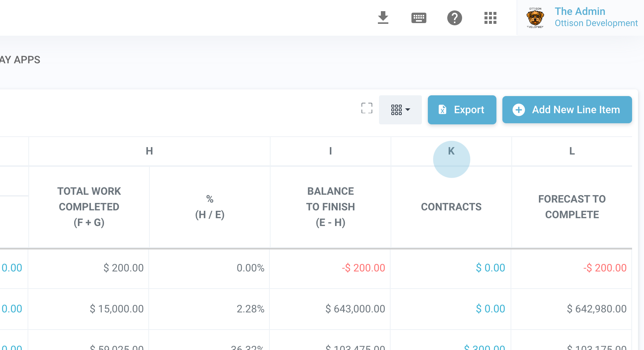Click the Export button
The height and width of the screenshot is (350, 644).
tap(462, 110)
